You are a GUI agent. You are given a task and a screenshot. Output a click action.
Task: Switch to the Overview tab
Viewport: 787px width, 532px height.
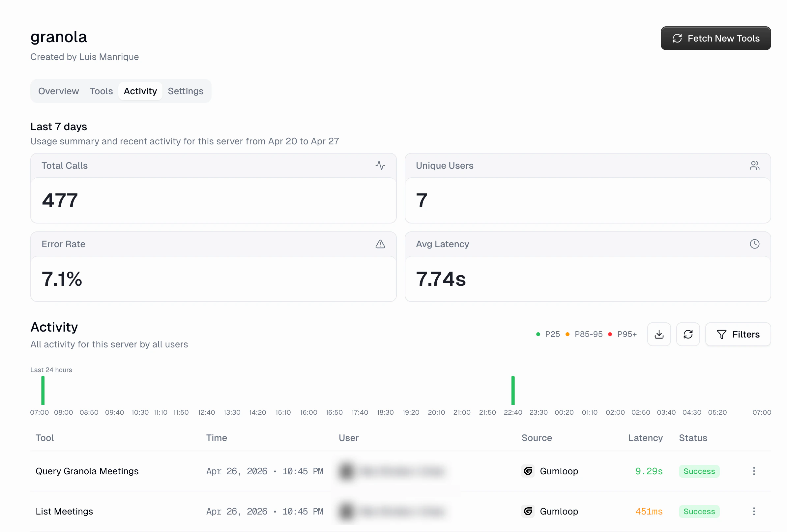click(58, 91)
